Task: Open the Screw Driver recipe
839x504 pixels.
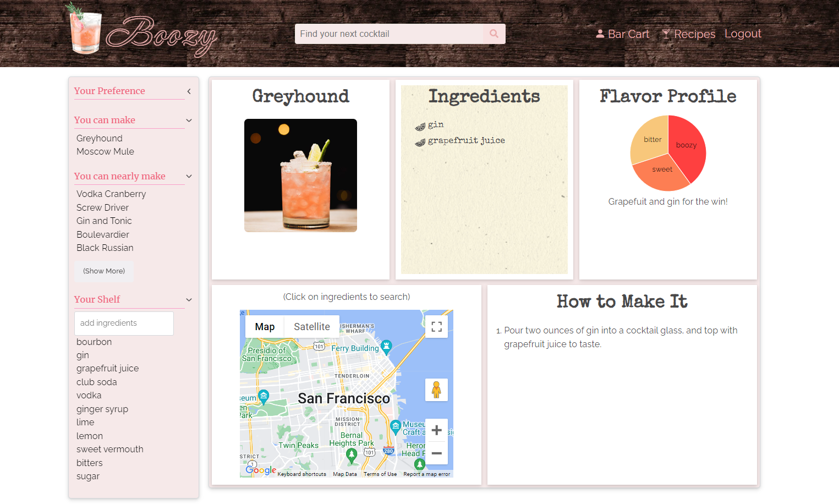Action: [x=102, y=207]
